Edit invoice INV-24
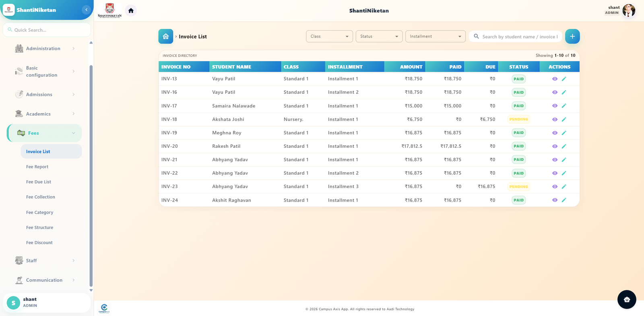Viewport: 644px width, 316px height. coord(564,200)
